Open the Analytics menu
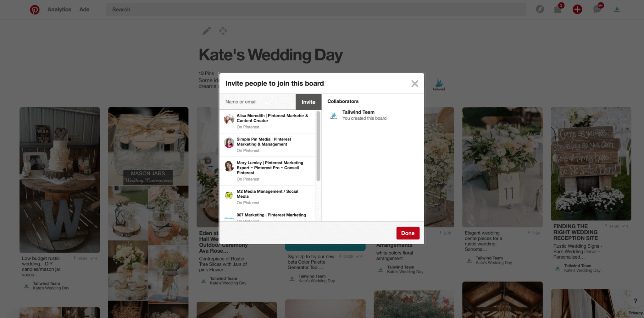 (x=59, y=9)
